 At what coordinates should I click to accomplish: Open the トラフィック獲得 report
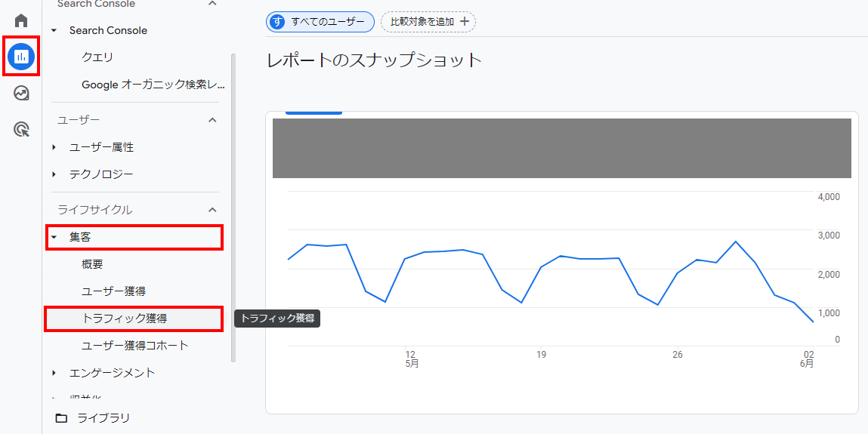coord(124,319)
